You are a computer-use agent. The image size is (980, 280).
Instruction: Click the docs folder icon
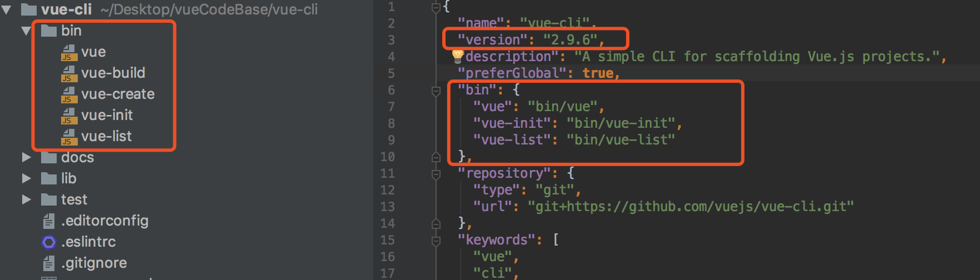click(49, 158)
